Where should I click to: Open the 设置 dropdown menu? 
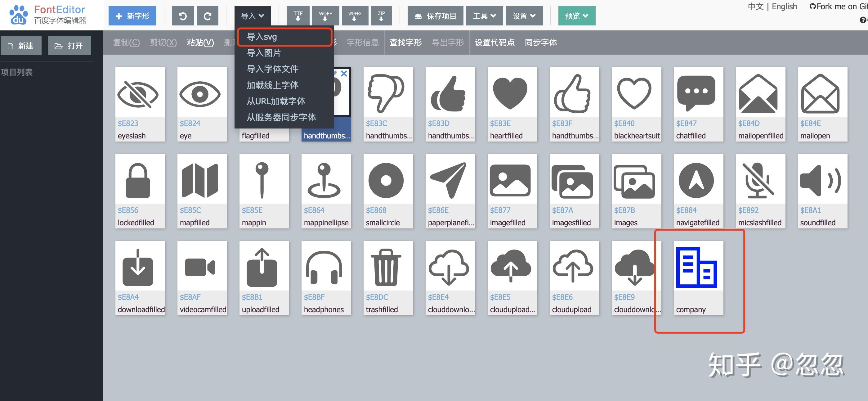click(x=524, y=16)
